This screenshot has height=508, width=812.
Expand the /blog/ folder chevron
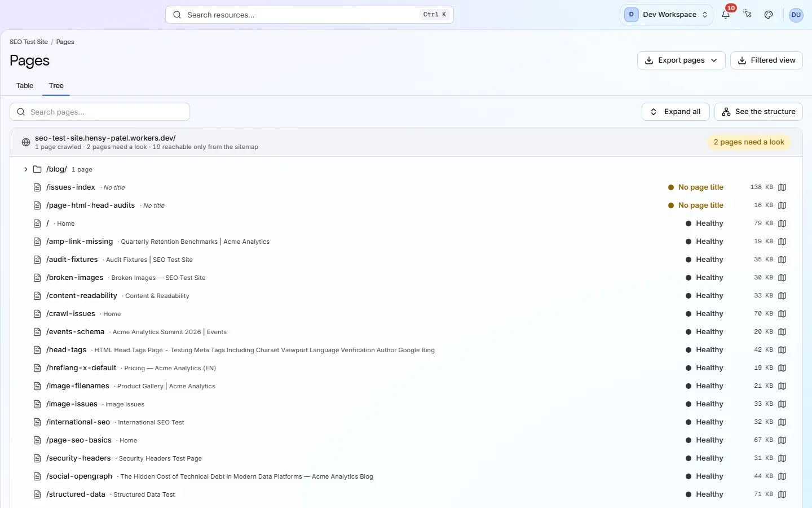coord(25,169)
